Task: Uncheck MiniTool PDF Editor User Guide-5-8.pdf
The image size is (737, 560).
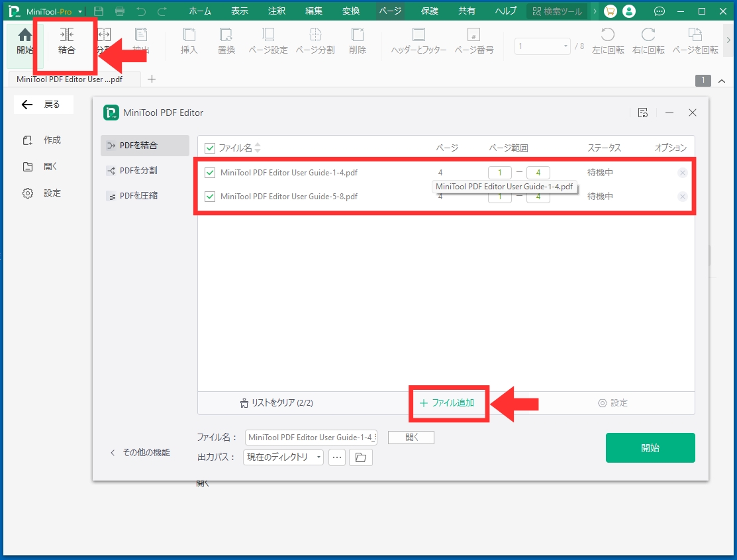Action: pyautogui.click(x=210, y=197)
